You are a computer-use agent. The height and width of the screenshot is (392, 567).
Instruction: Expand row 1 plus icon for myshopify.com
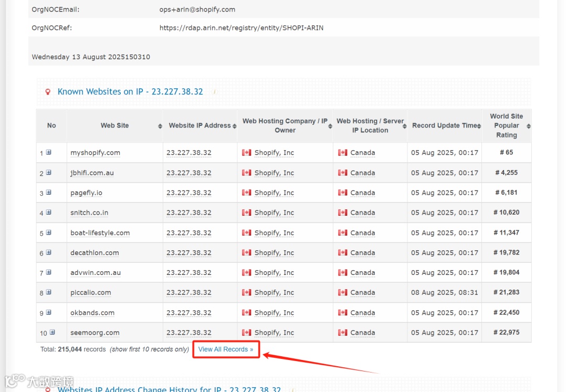pos(48,153)
